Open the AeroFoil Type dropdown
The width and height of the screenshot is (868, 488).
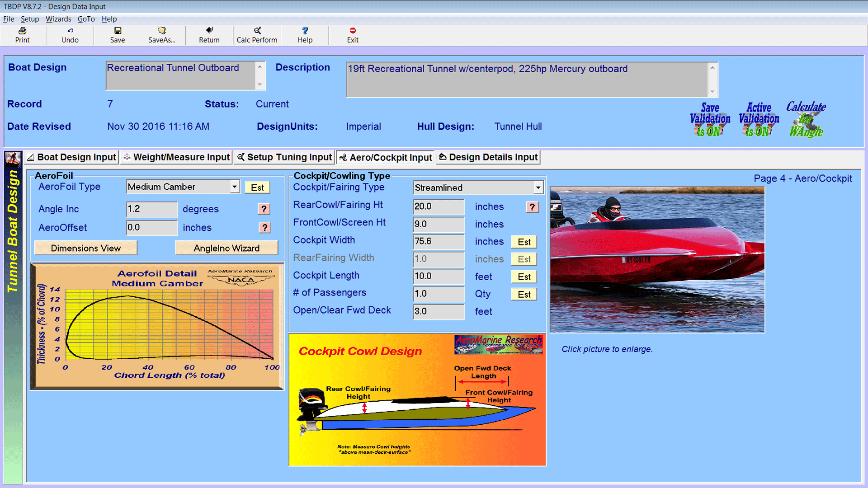[234, 187]
